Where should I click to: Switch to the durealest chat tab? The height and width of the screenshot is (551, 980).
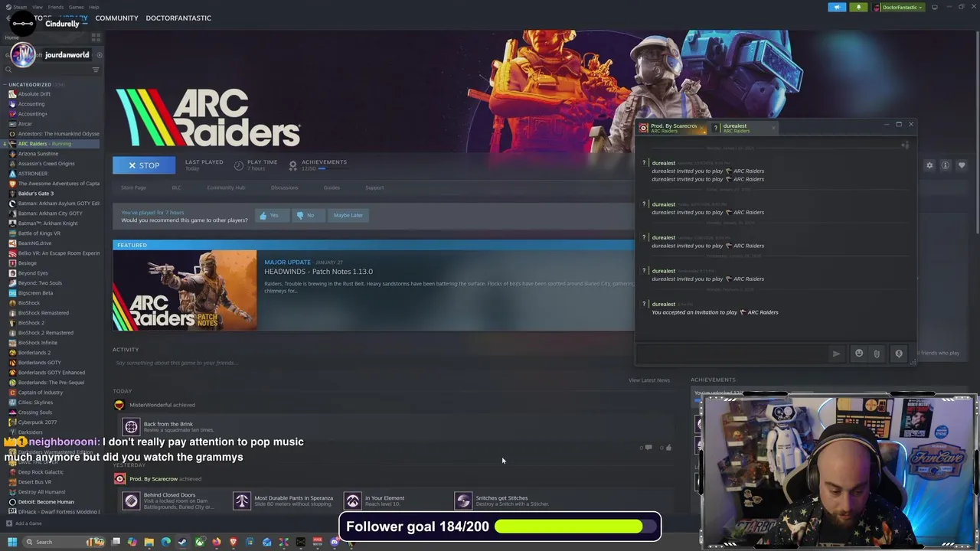(x=742, y=128)
